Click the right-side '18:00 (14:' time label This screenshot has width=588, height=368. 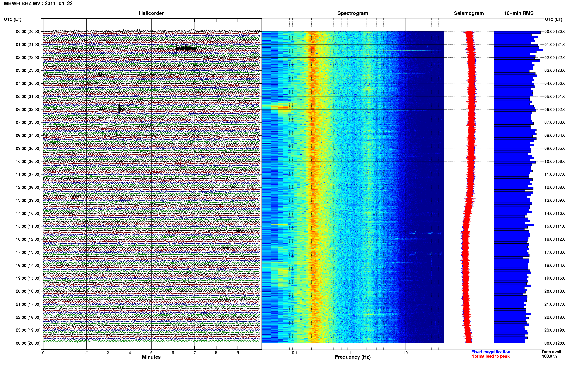[555, 265]
